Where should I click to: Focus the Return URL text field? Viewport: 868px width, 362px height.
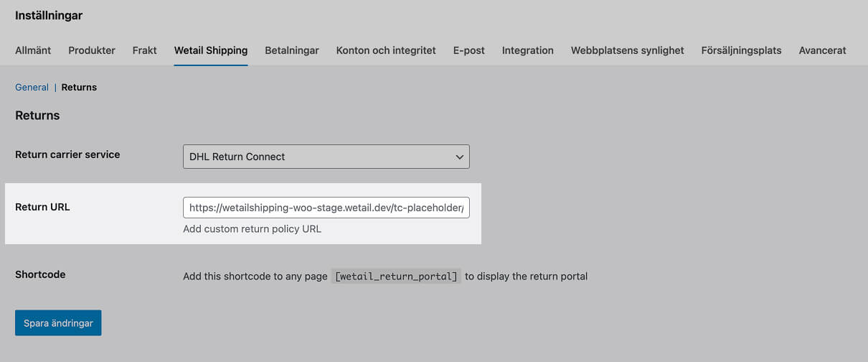point(326,208)
